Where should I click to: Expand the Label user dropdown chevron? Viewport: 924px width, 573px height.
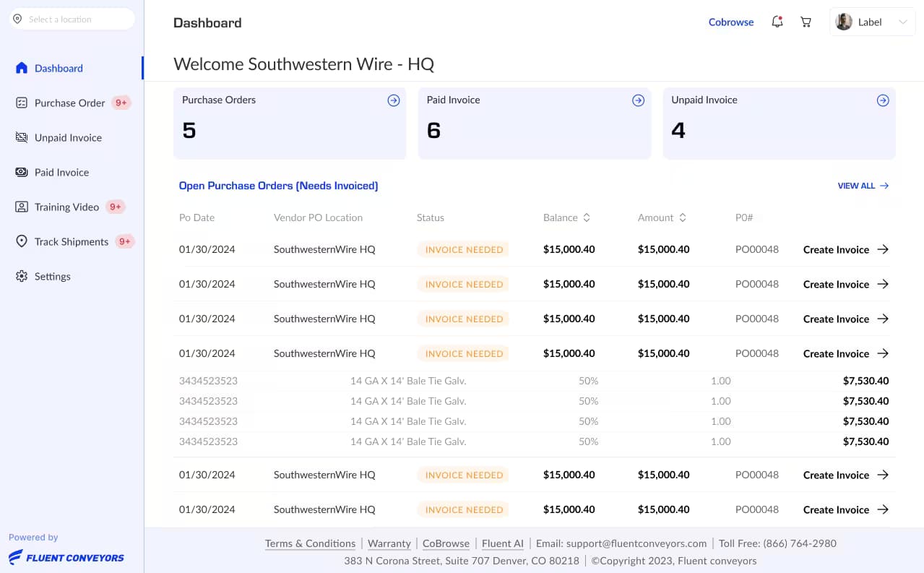tap(902, 22)
